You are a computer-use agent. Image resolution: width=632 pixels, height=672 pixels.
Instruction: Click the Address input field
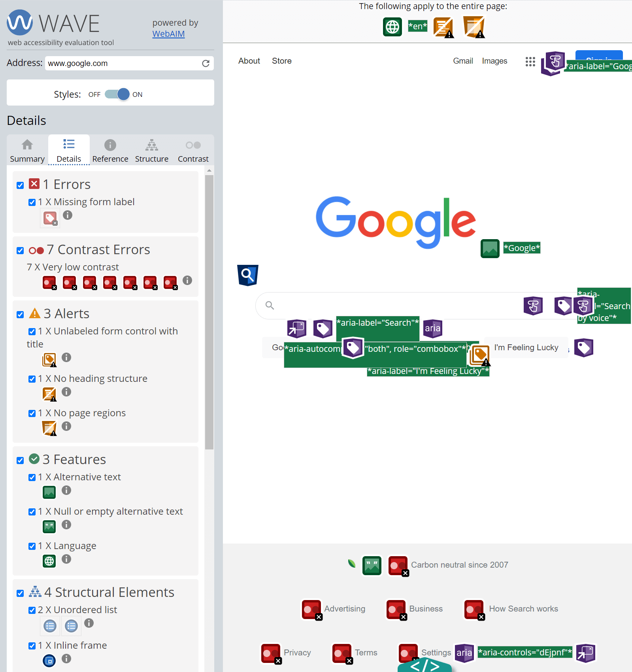click(x=123, y=63)
